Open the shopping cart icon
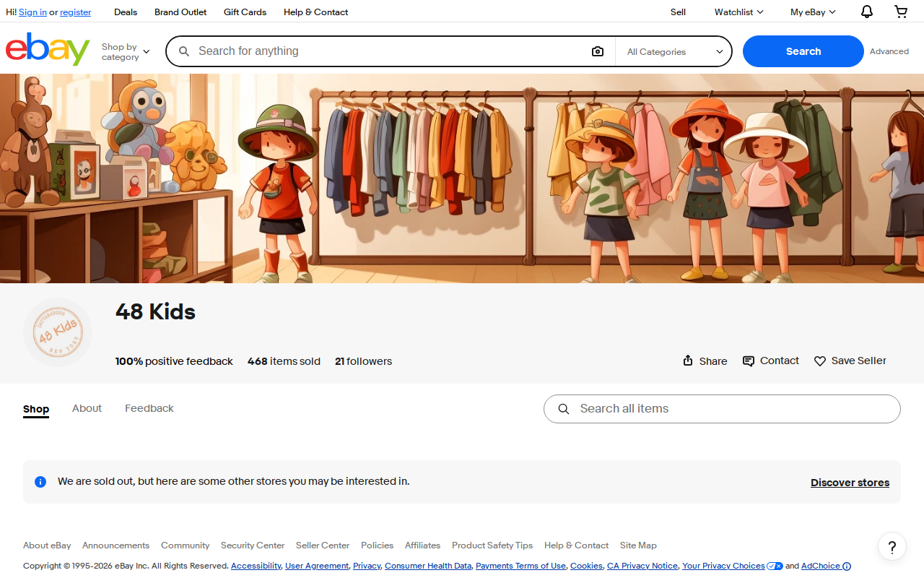This screenshot has width=924, height=578. [x=901, y=12]
